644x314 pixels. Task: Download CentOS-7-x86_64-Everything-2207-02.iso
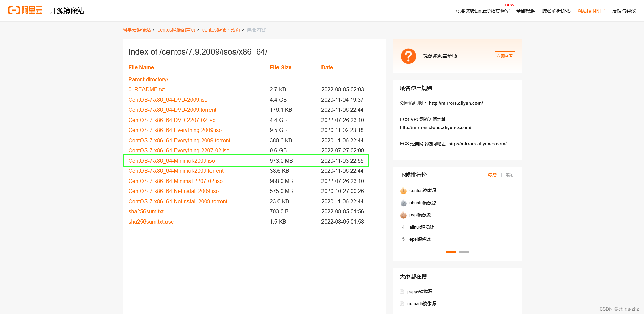(179, 150)
